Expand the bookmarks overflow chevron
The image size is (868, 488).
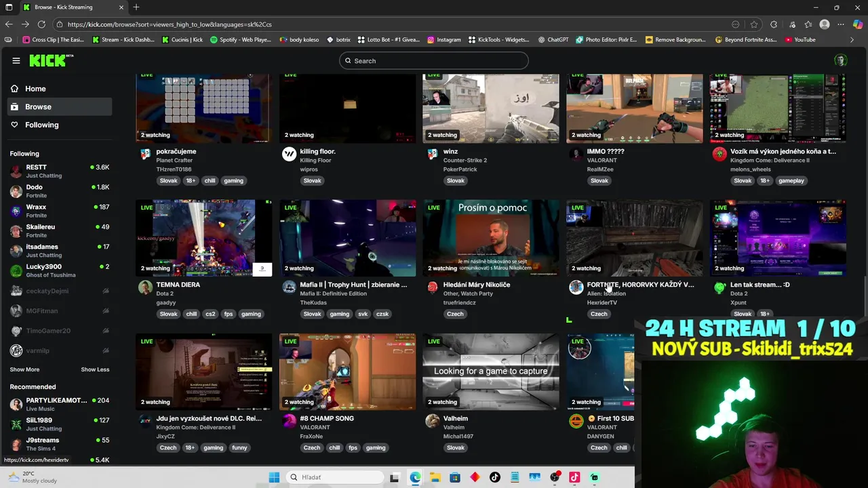[852, 40]
